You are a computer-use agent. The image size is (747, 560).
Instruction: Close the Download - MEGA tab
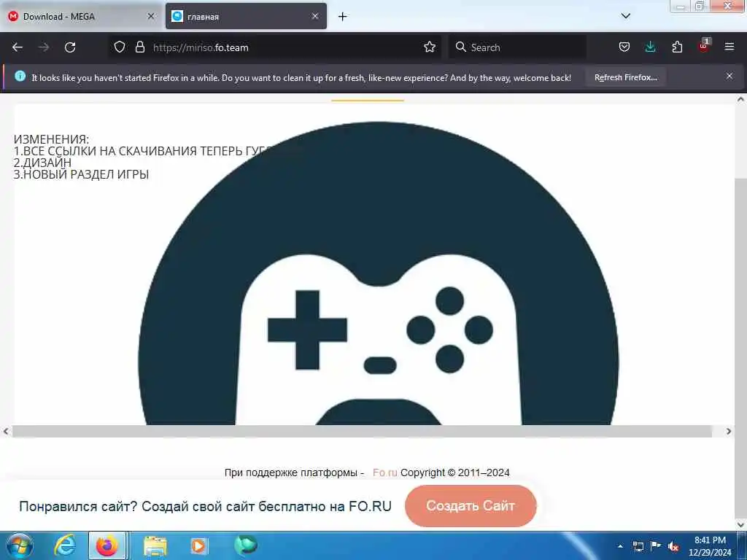click(151, 16)
